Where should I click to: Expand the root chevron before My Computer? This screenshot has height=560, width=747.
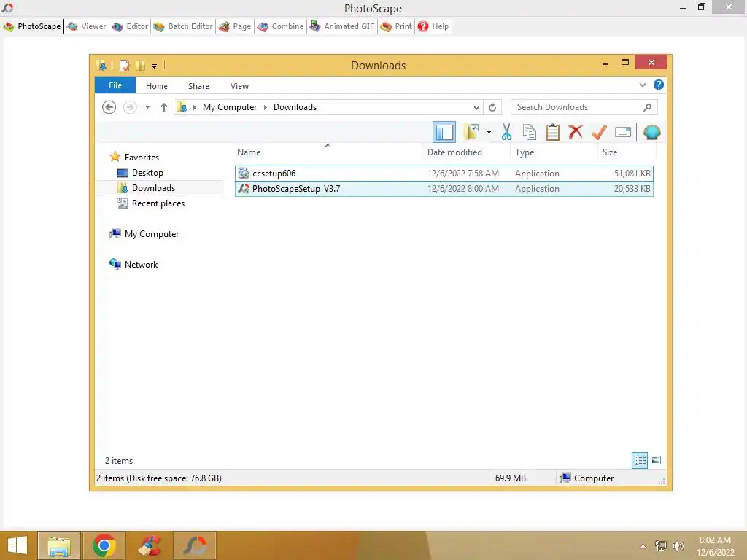194,107
